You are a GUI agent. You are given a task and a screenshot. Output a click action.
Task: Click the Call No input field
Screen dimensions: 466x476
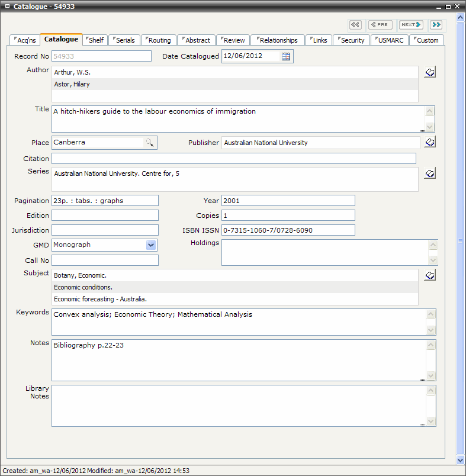[105, 260]
